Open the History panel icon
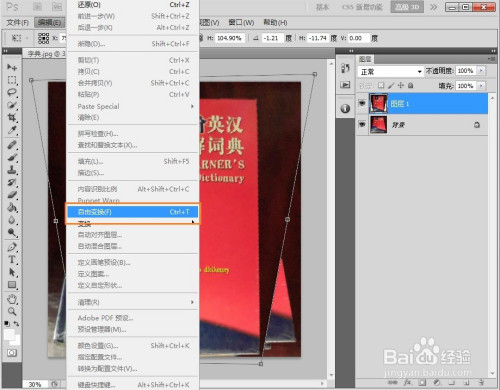This screenshot has height=390, width=500. [345, 68]
